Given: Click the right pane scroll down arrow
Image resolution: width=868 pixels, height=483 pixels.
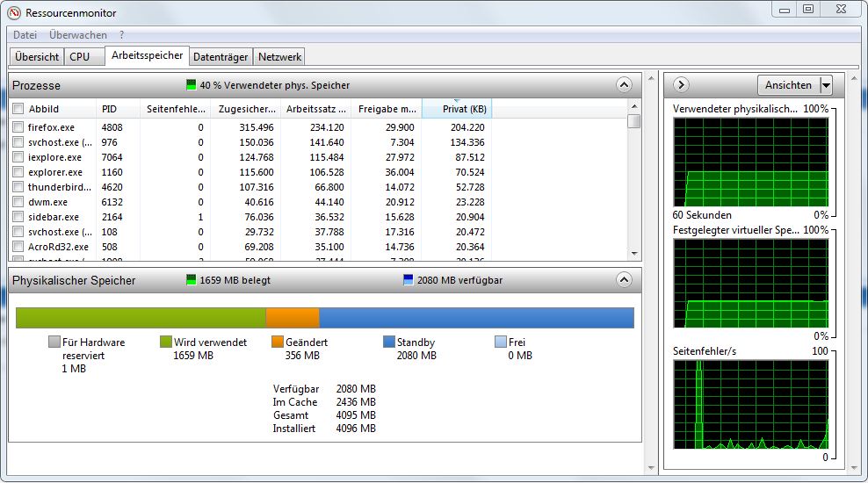Looking at the screenshot, I should coord(854,468).
